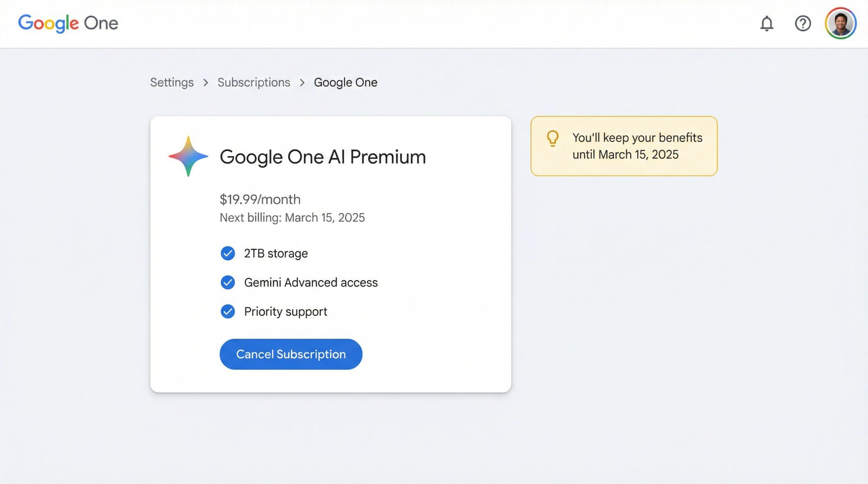Click the help question mark icon

point(803,24)
